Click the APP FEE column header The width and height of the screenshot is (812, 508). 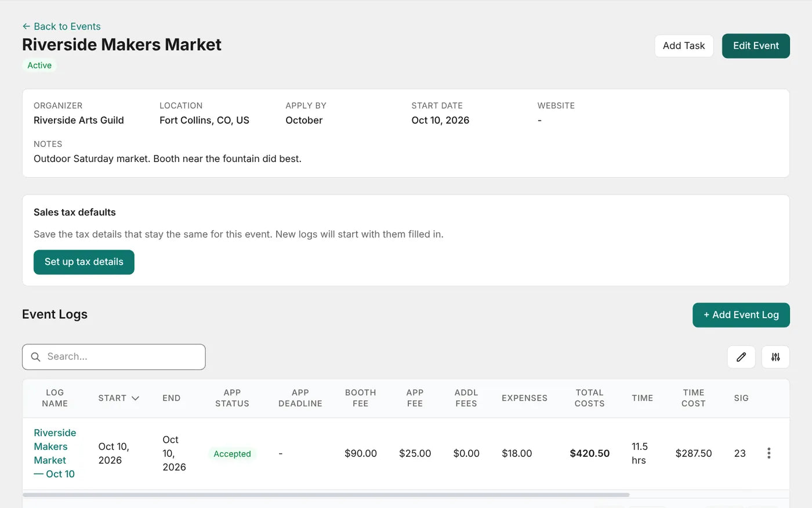(x=415, y=398)
